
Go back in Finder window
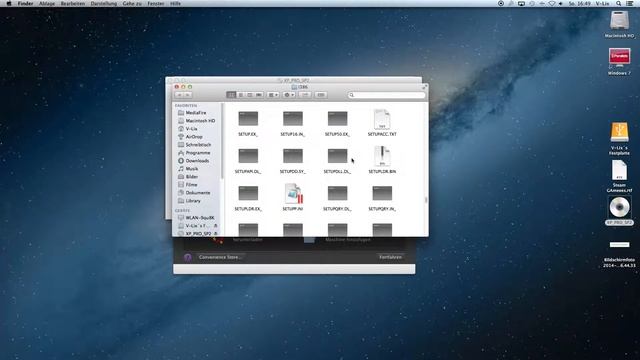[179, 95]
